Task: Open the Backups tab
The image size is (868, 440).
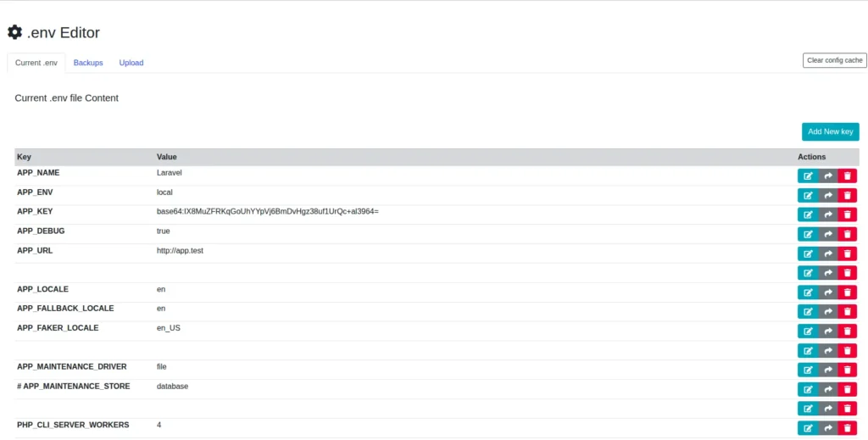Action: click(x=88, y=63)
